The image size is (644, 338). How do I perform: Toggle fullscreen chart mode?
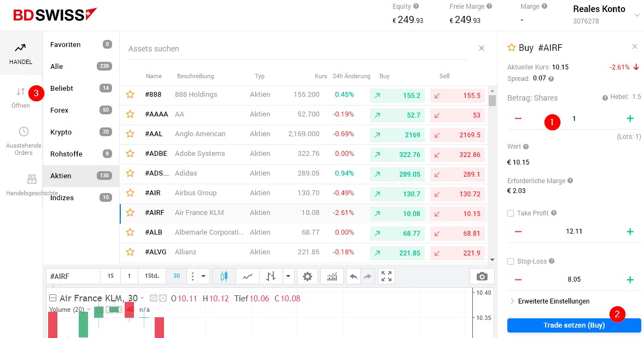[x=387, y=276]
